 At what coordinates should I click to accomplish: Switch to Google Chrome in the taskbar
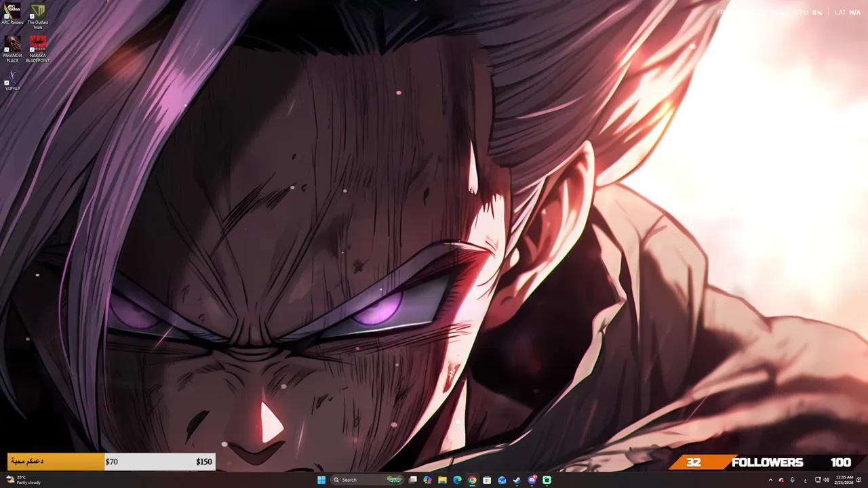[472, 480]
